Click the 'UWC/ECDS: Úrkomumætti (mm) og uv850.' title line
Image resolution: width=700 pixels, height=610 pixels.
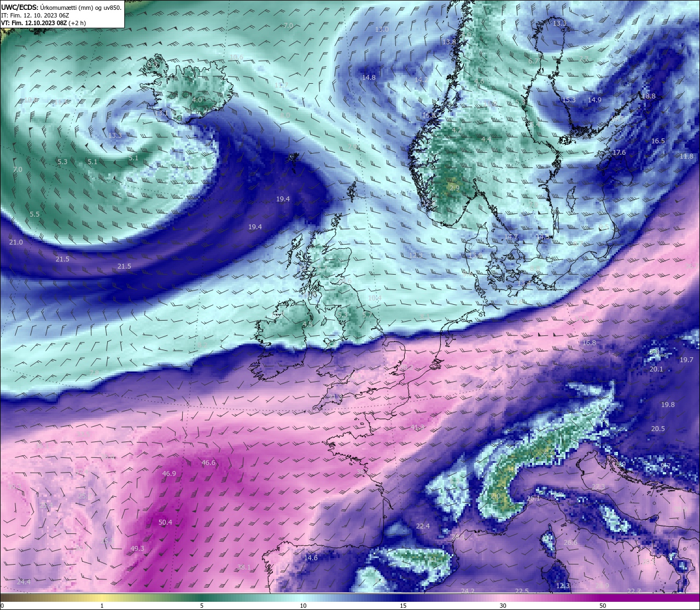coord(61,7)
